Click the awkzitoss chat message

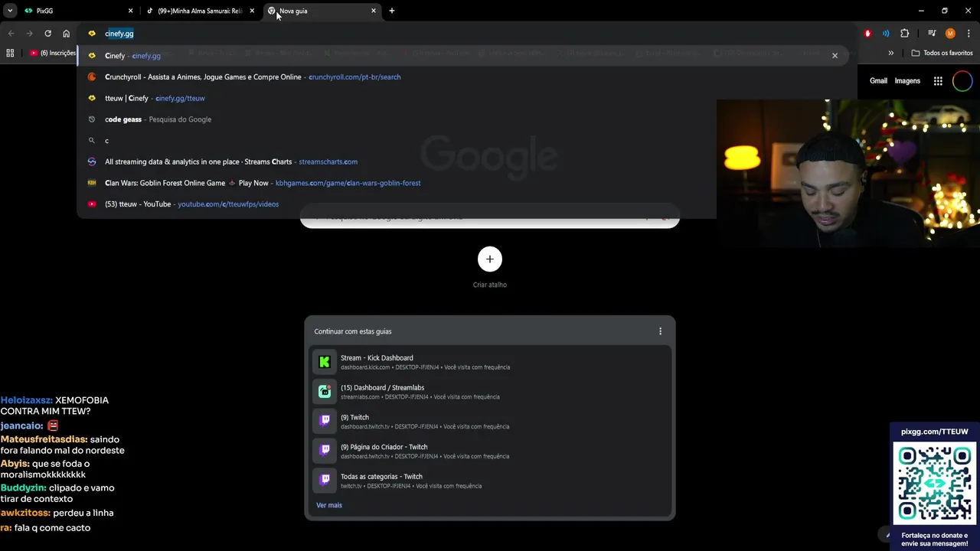tap(57, 513)
